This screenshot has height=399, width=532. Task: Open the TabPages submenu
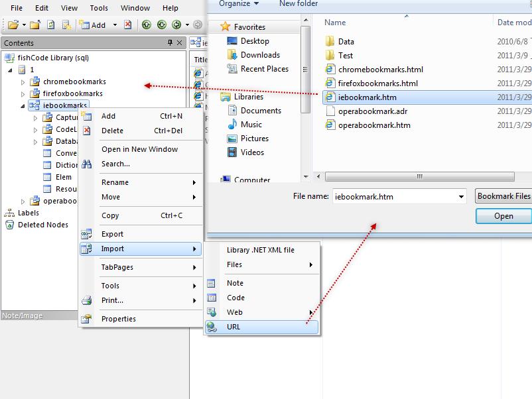[141, 267]
